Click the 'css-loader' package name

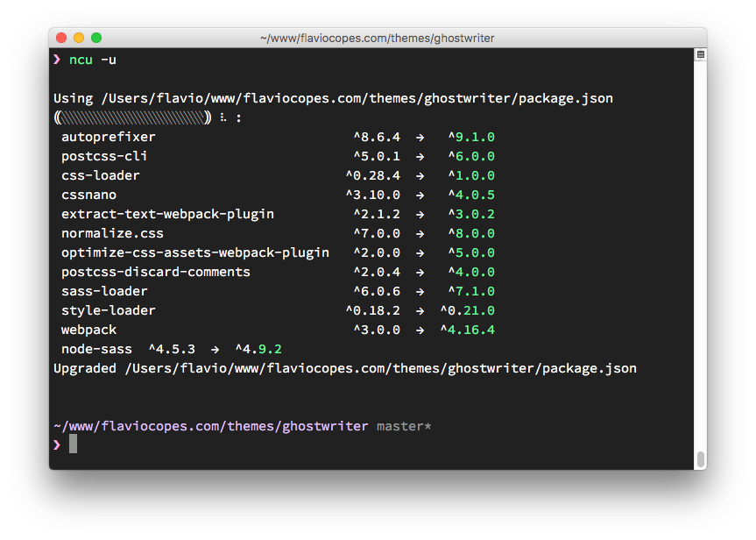click(x=100, y=175)
